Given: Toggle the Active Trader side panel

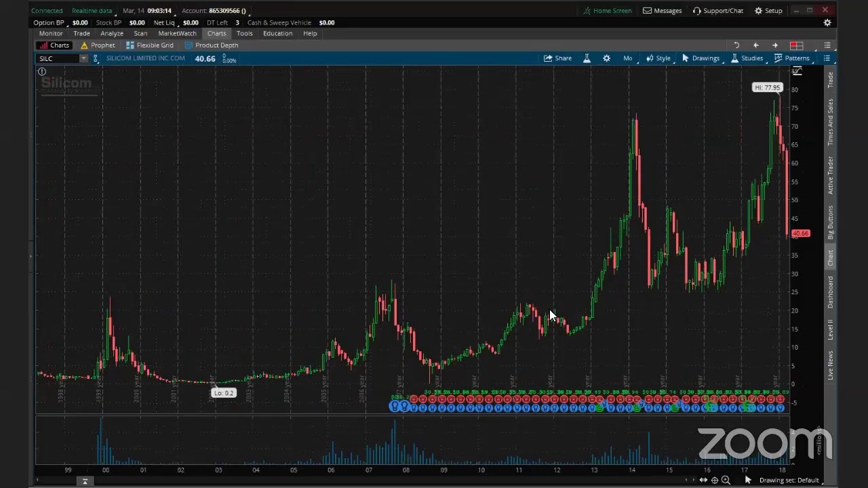Looking at the screenshot, I should (830, 176).
